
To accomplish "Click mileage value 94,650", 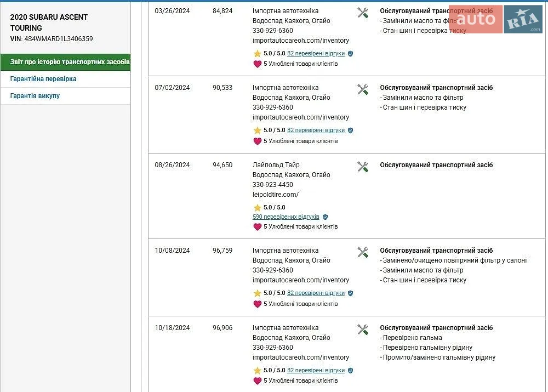I will [222, 165].
